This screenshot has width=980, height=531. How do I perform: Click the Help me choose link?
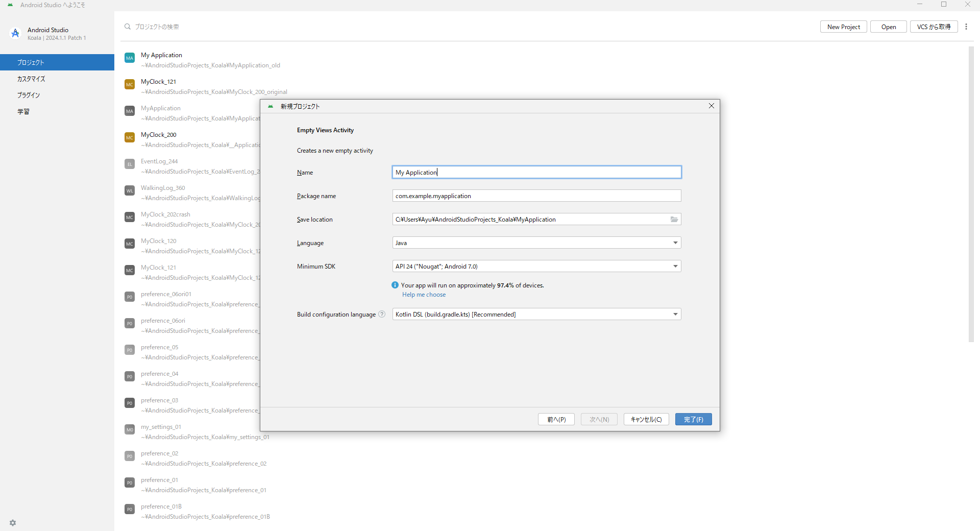pos(424,295)
